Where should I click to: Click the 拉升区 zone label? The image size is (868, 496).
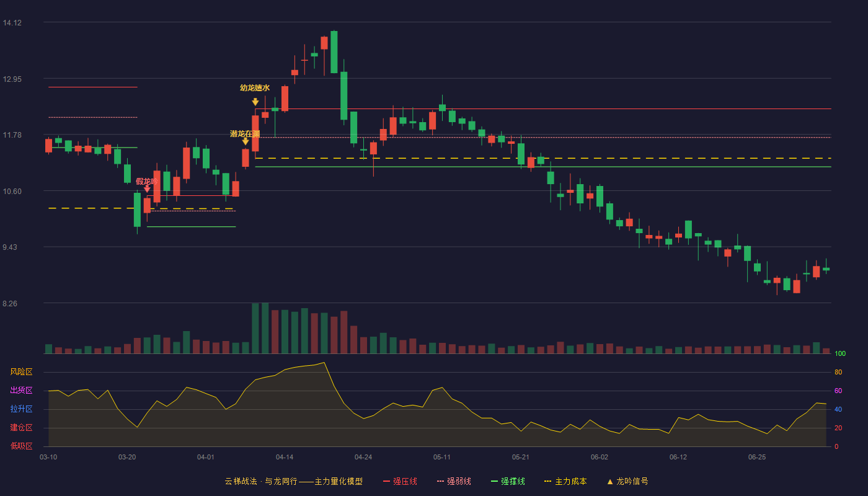click(x=21, y=409)
